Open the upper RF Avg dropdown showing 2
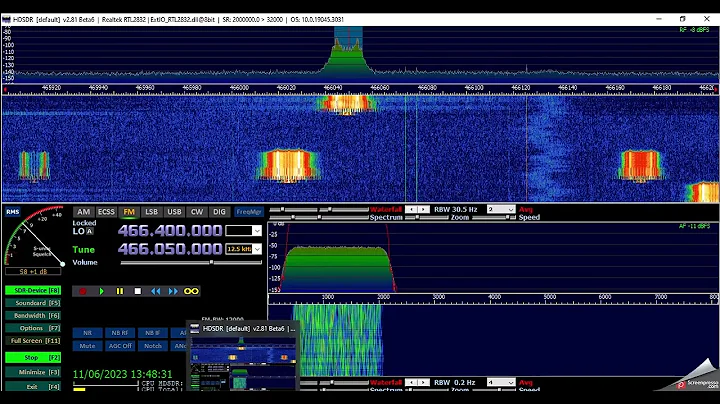 pos(501,209)
